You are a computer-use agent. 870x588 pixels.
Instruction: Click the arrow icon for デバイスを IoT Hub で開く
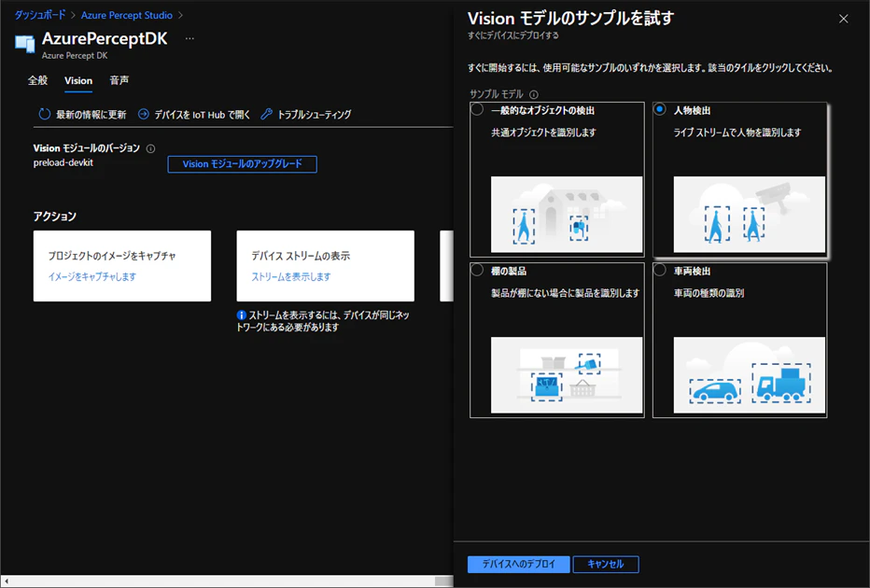coord(143,114)
